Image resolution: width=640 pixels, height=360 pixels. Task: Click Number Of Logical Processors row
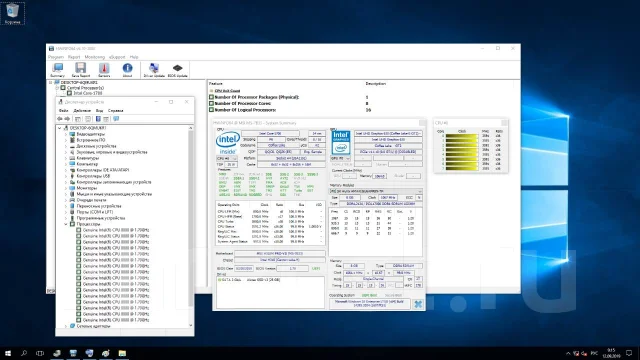(x=245, y=110)
